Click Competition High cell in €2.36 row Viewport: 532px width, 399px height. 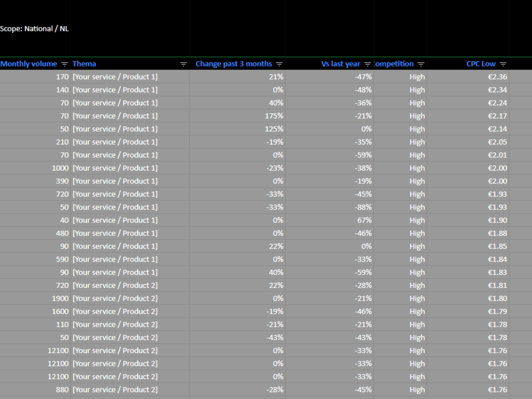point(401,77)
